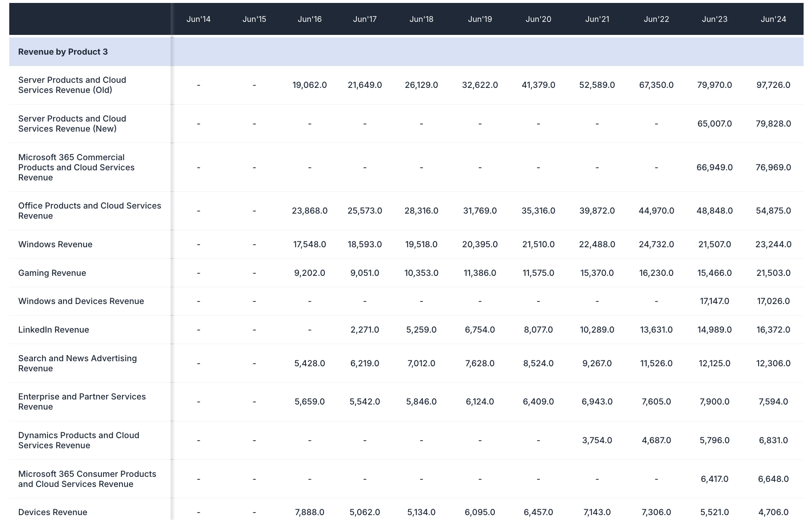
Task: Select the Gaming Revenue row label
Action: (52, 273)
